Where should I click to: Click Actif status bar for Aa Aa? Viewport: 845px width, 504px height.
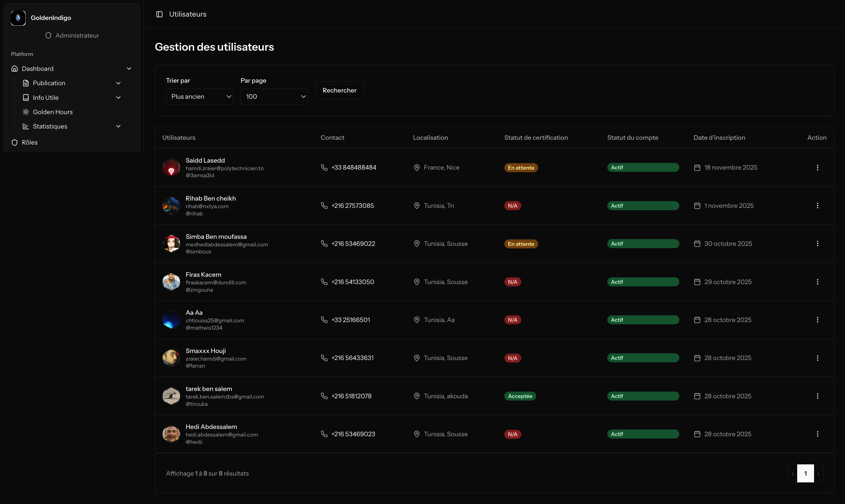tap(643, 320)
